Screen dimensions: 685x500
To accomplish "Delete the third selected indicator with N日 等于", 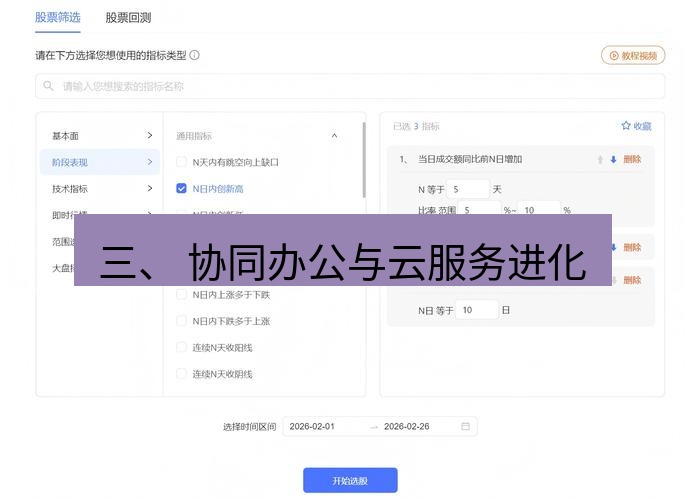I will pyautogui.click(x=632, y=280).
